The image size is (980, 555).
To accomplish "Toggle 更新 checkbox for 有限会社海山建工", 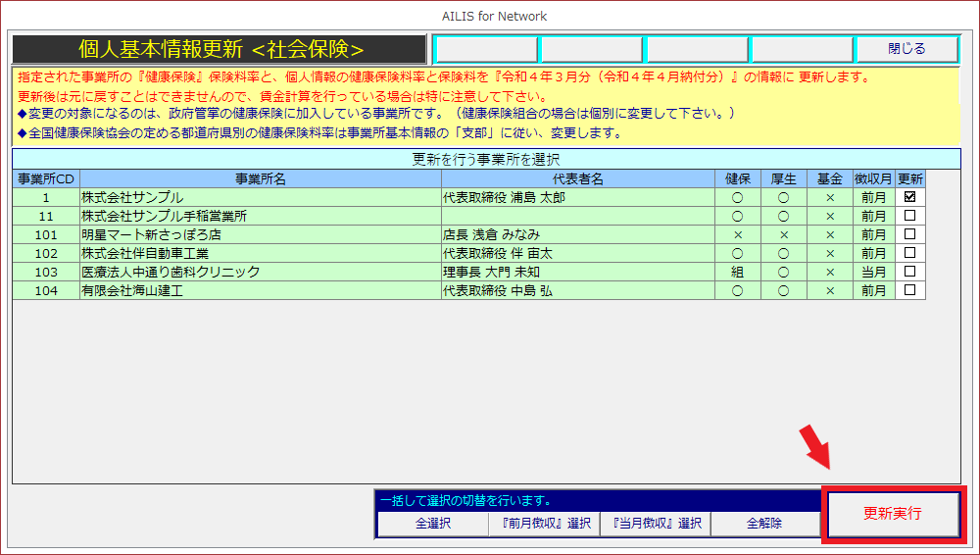I will click(x=909, y=290).
